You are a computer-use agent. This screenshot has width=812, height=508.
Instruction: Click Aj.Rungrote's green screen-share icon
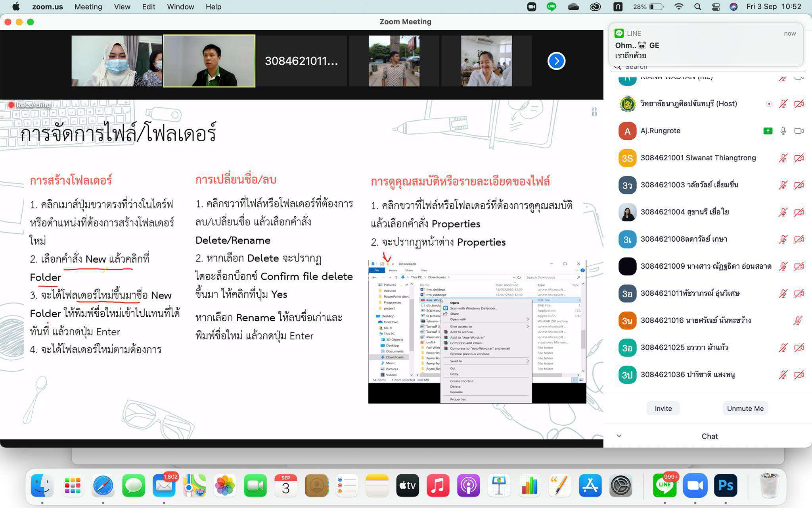[x=768, y=131]
